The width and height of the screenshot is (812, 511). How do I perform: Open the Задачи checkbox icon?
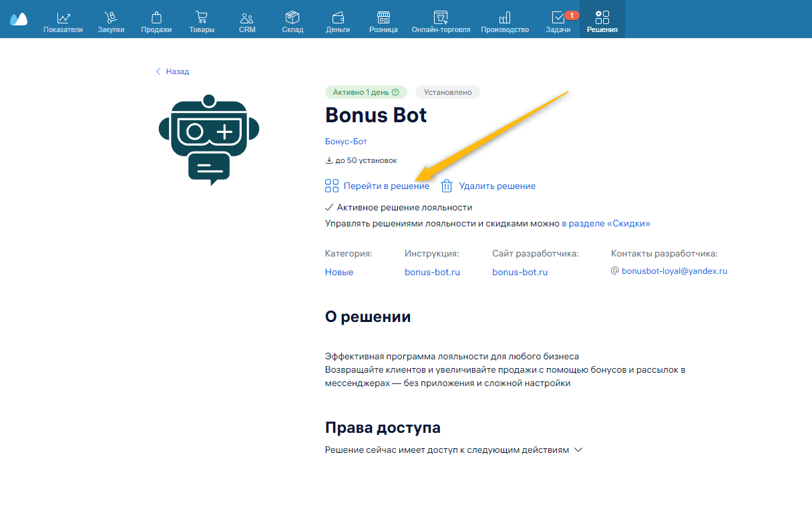pos(558,18)
